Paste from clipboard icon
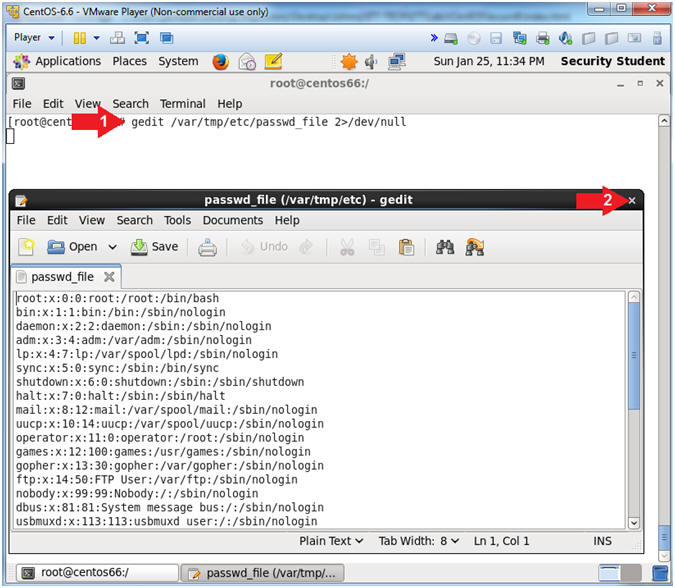 [406, 247]
